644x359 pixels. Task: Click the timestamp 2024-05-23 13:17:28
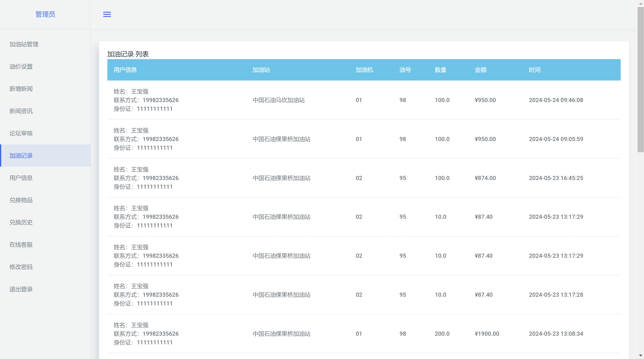pyautogui.click(x=556, y=295)
